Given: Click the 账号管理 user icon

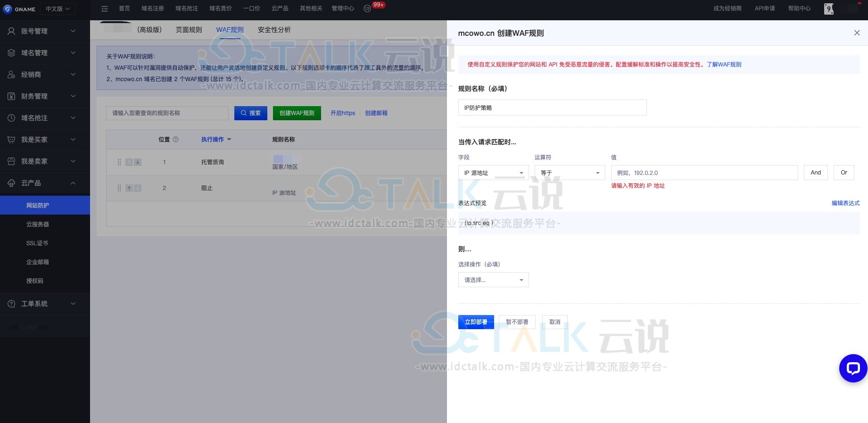Looking at the screenshot, I should pos(11,31).
